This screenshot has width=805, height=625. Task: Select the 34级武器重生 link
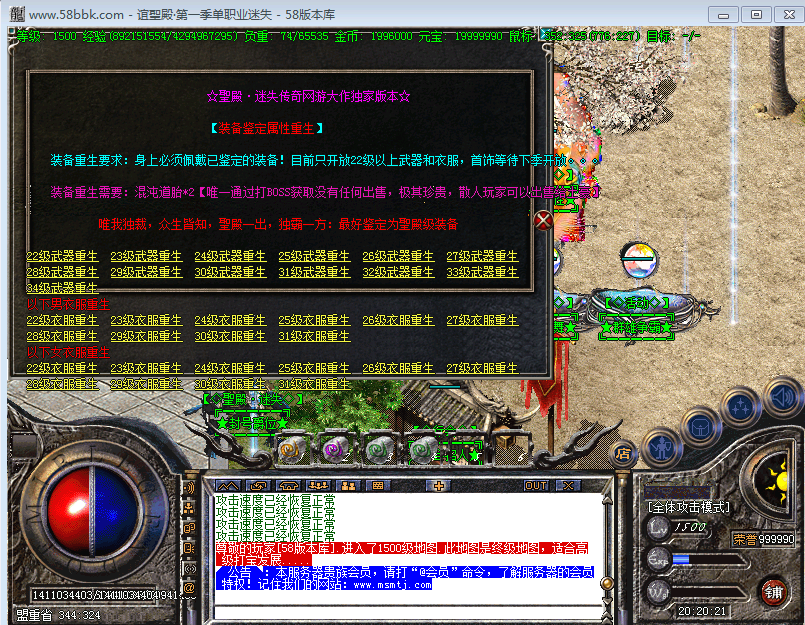tap(62, 288)
